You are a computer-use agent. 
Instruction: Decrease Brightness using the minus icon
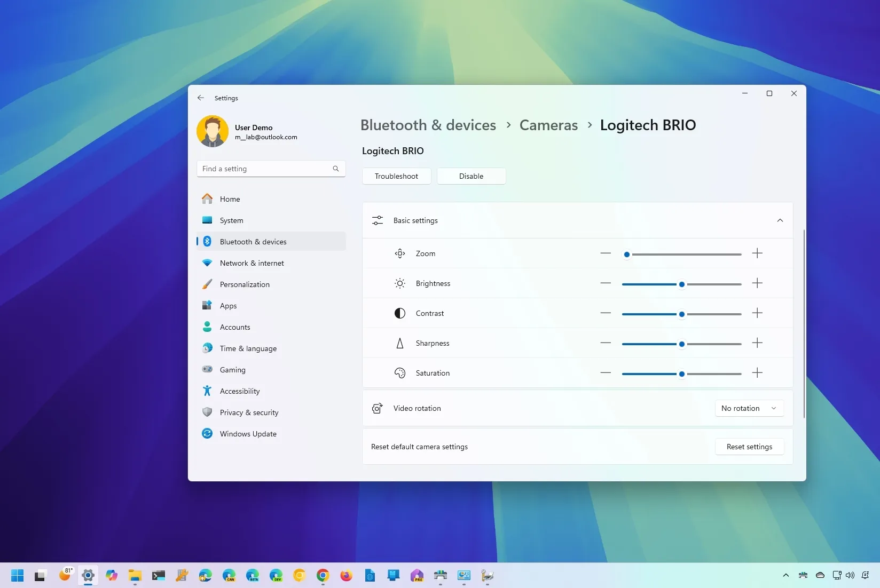pos(606,283)
